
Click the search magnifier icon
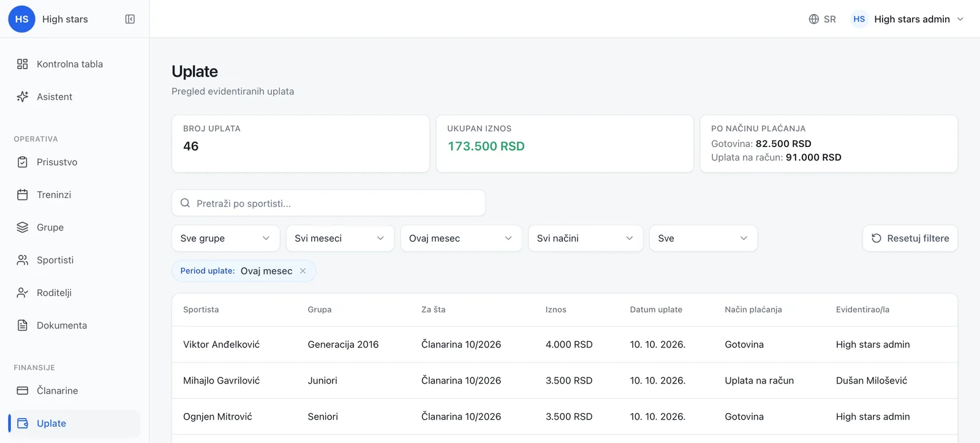click(185, 203)
